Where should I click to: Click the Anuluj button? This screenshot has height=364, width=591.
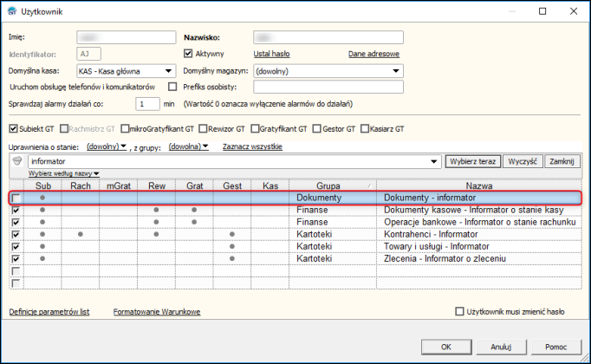501,347
